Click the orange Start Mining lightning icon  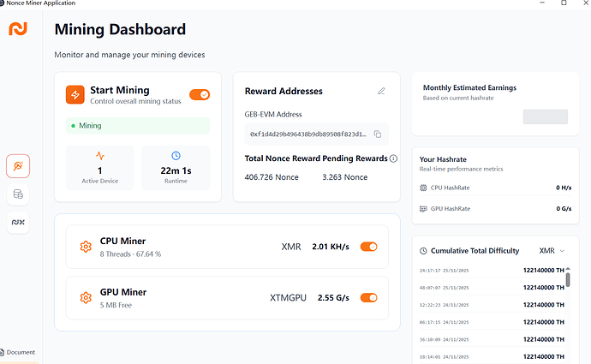[77, 94]
